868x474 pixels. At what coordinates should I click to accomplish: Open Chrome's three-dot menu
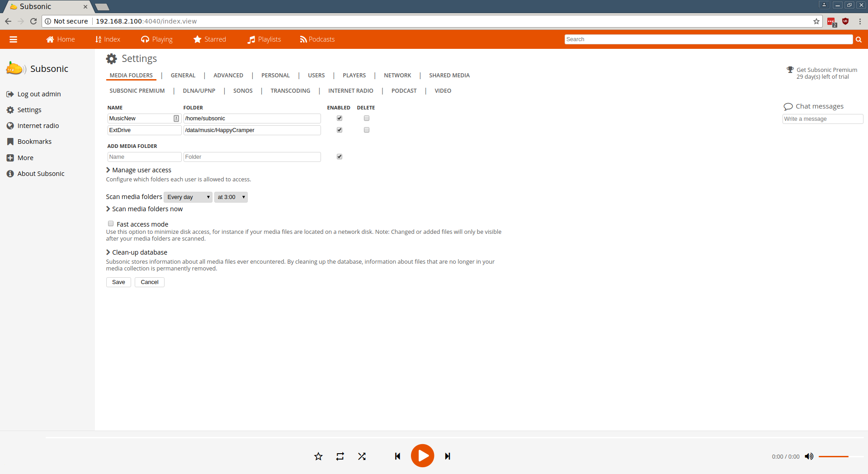[x=860, y=21]
